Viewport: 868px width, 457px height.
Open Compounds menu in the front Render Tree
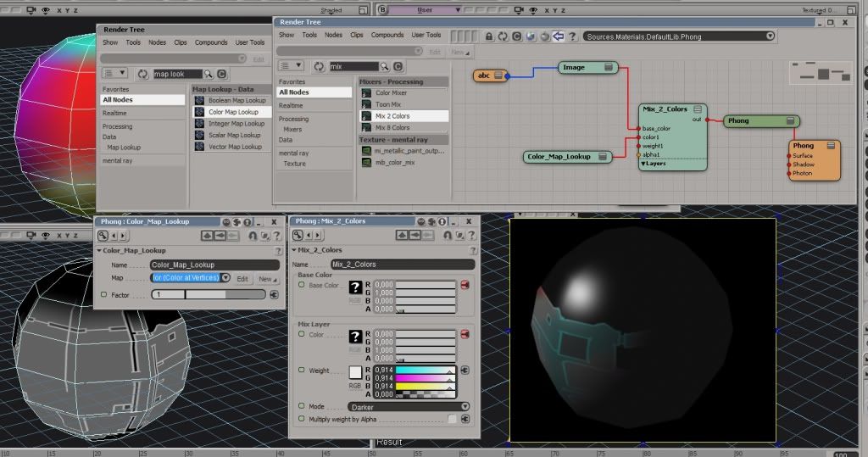(387, 35)
